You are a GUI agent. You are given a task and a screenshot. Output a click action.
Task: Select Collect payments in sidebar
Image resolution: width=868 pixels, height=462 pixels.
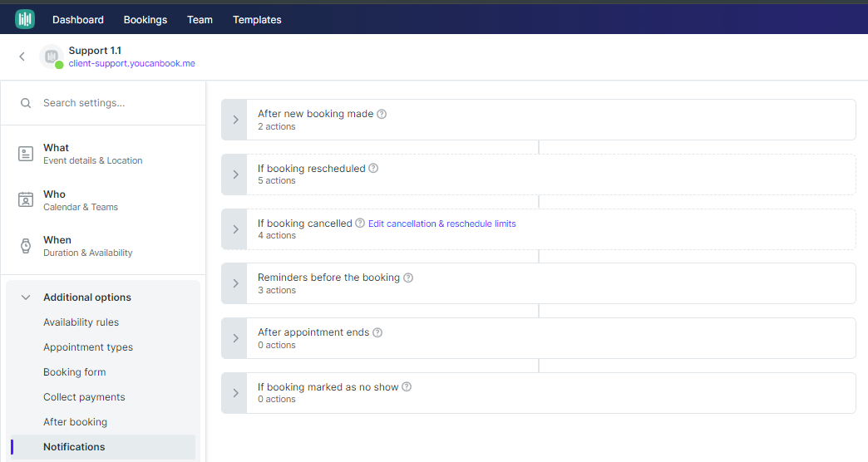84,397
